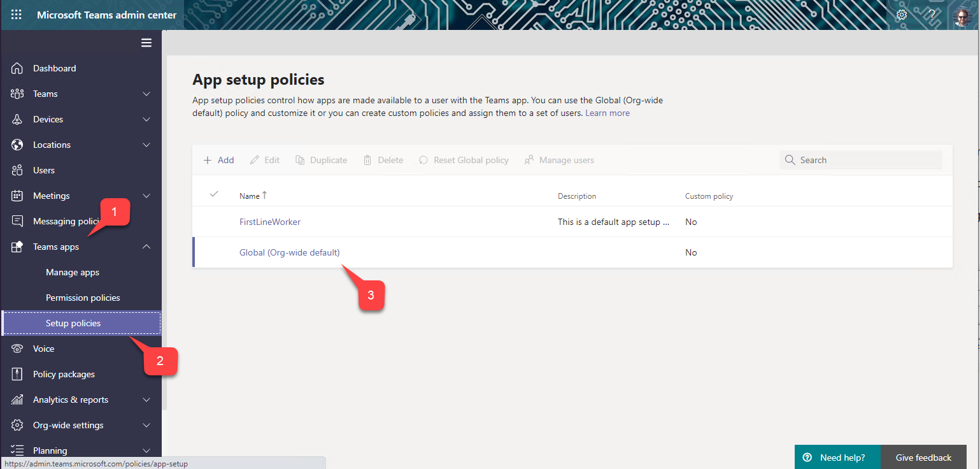Open the Global (Org-wide default) policy

pos(290,252)
